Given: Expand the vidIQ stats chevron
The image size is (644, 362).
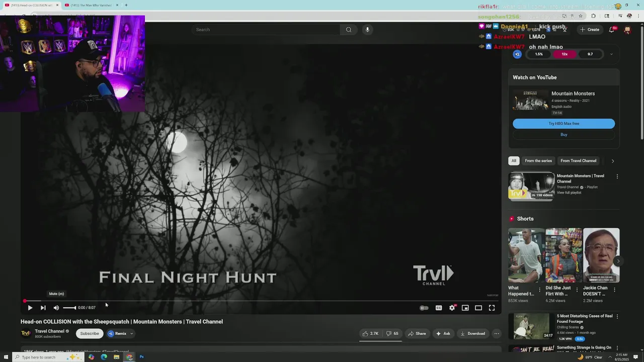Looking at the screenshot, I should pyautogui.click(x=611, y=54).
